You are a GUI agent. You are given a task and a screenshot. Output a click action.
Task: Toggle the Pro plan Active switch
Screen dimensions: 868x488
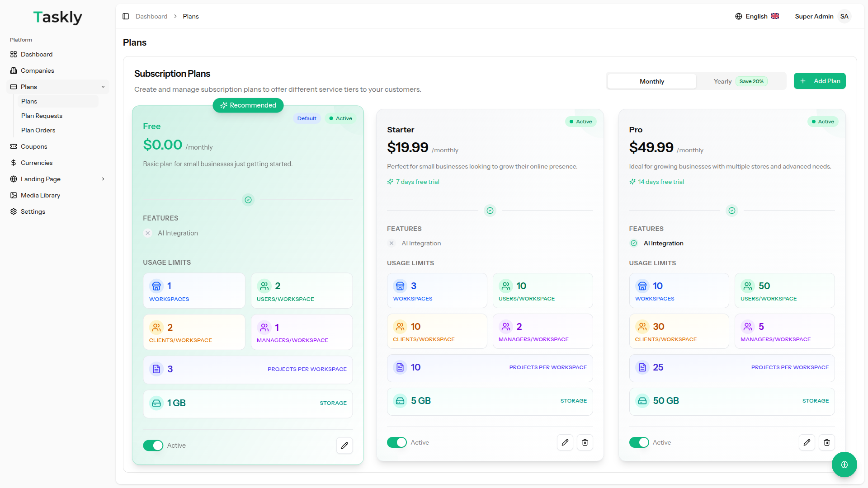point(639,442)
